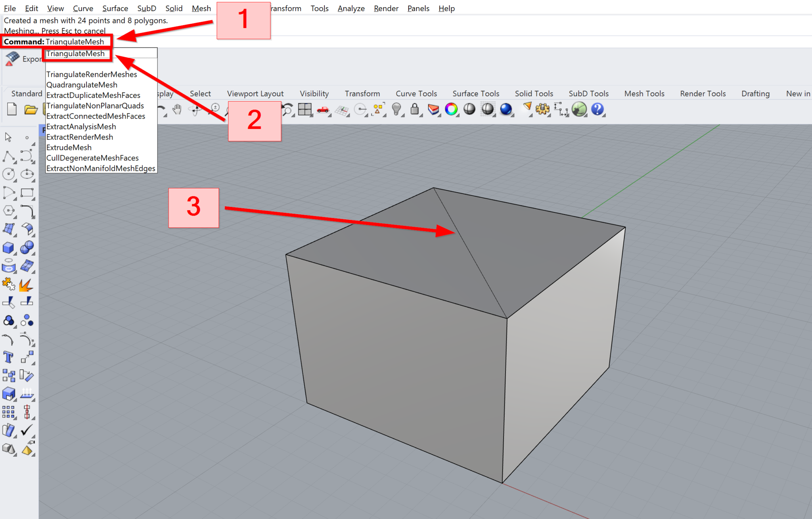Expand the box tool flyout arrow
The width and height of the screenshot is (812, 519).
15,253
